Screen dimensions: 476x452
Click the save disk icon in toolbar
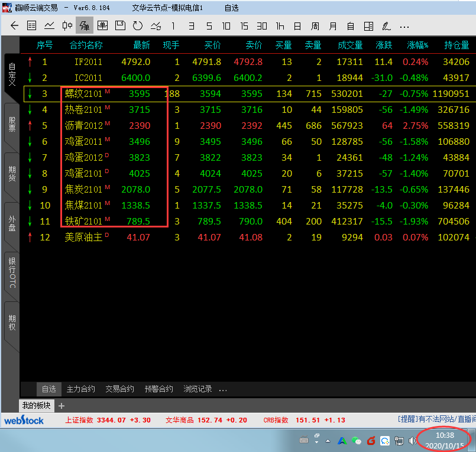click(x=120, y=26)
